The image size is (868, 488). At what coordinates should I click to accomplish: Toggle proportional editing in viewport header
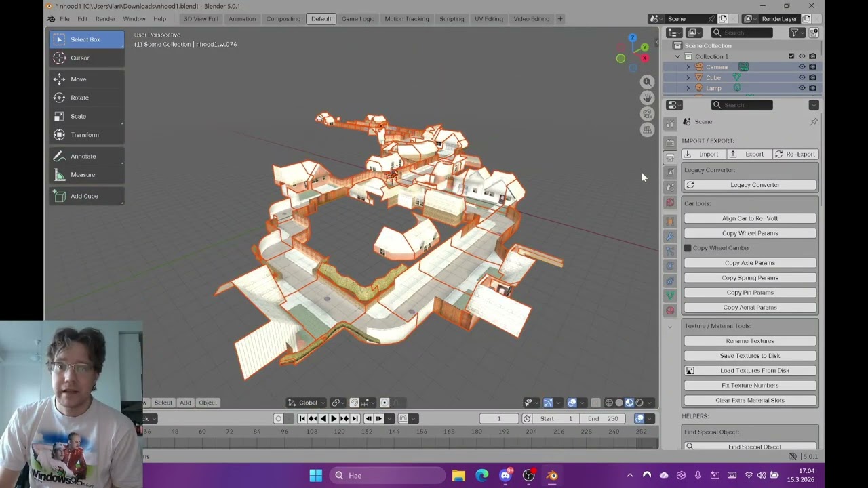[384, 403]
